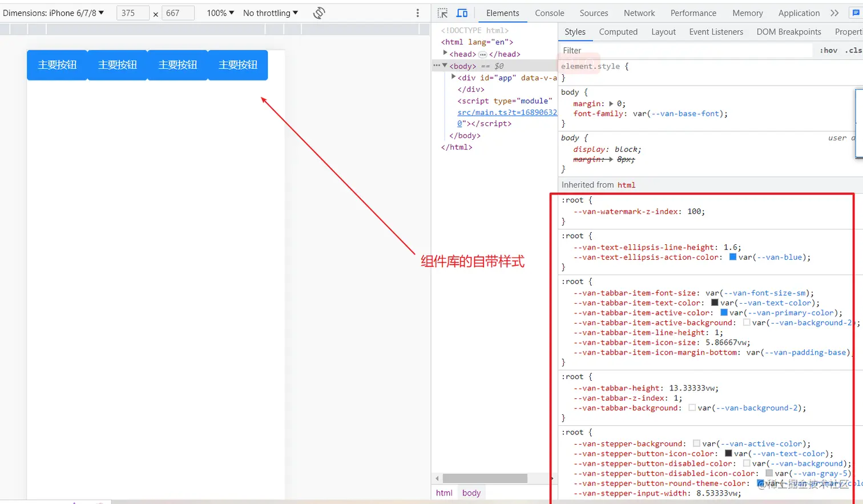The width and height of the screenshot is (863, 504).
Task: Switch to the Network tab
Action: [x=639, y=13]
